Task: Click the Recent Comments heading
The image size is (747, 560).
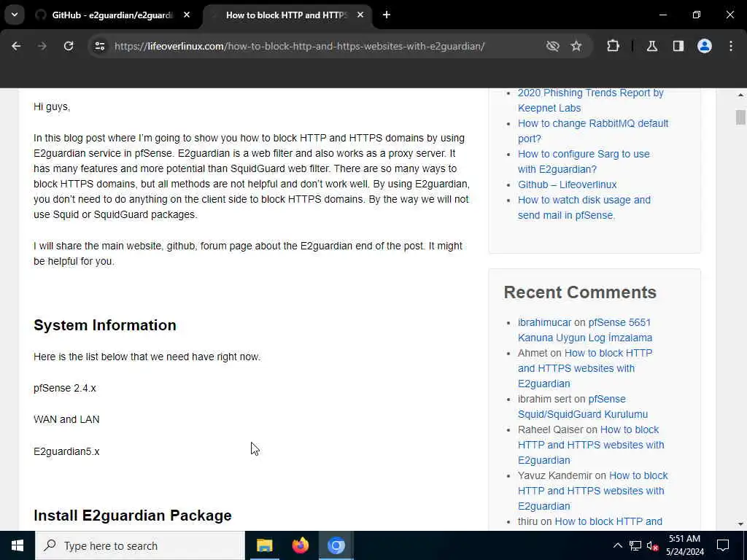Action: click(x=580, y=292)
